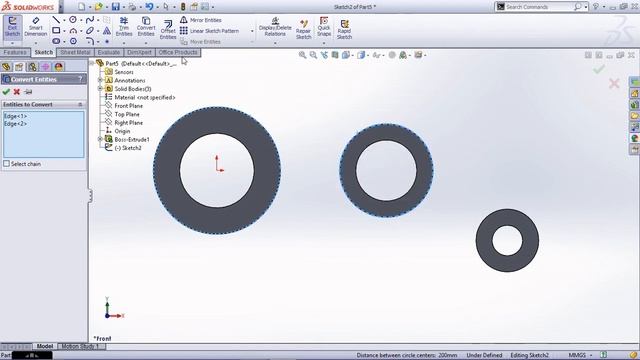
Task: Click the Save icon in title toolbar
Action: click(x=116, y=7)
